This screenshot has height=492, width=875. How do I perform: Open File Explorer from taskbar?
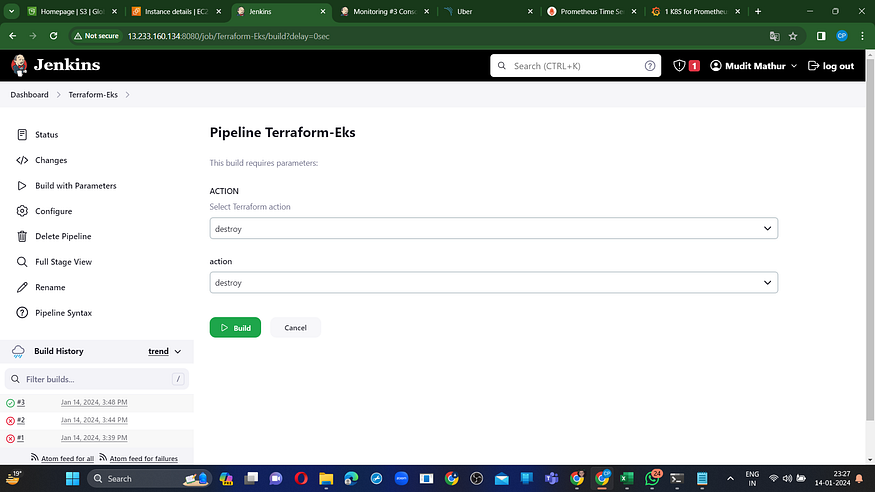tap(326, 479)
